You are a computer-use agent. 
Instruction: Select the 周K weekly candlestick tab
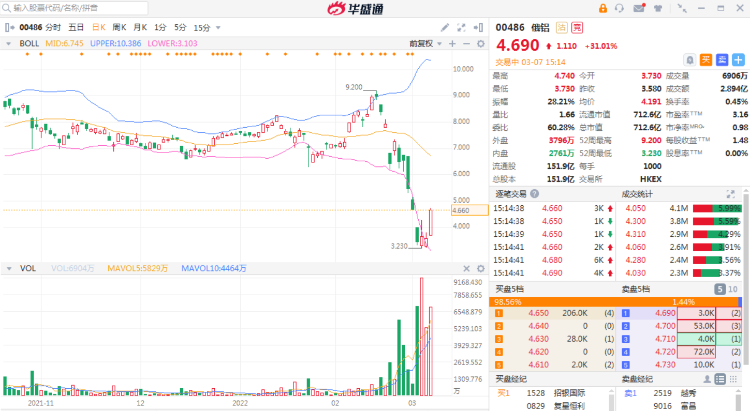(120, 28)
